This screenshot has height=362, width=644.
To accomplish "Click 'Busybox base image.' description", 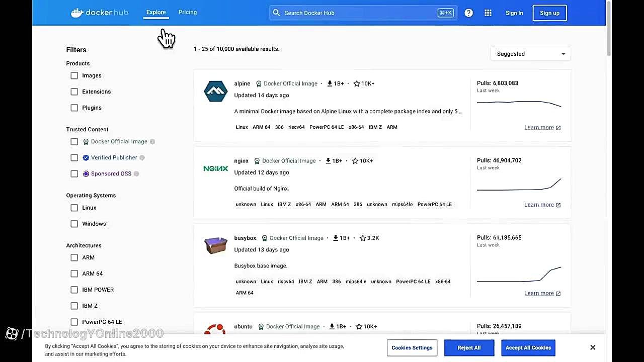I will point(261,265).
